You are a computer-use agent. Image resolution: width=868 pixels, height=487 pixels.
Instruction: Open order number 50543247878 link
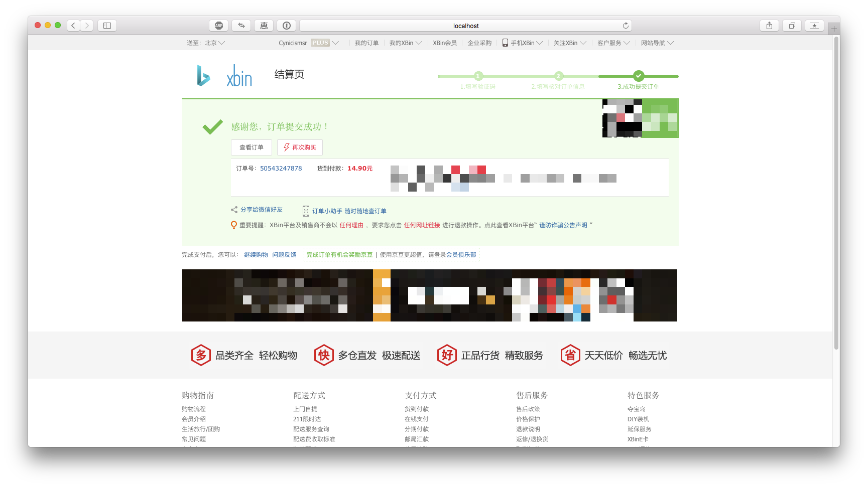(281, 169)
